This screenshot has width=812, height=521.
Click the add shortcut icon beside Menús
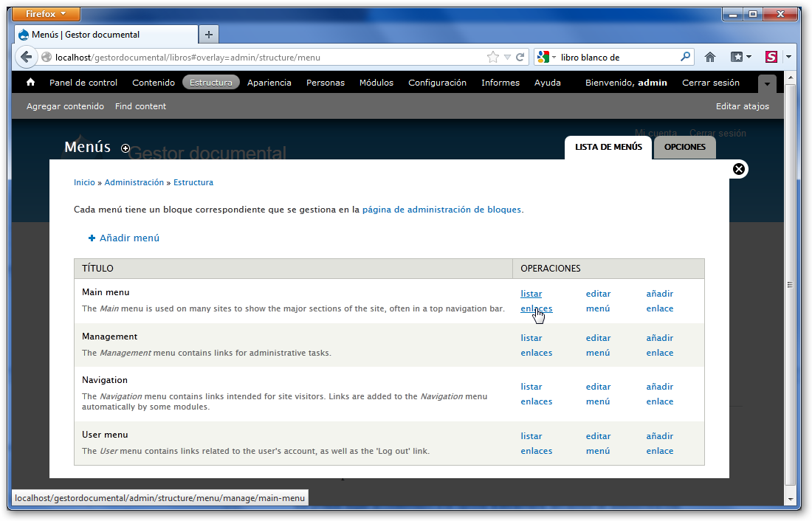click(125, 148)
